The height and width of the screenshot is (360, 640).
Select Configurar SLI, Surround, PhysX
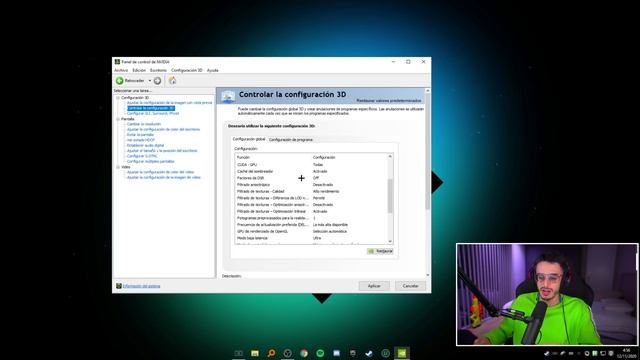(153, 113)
